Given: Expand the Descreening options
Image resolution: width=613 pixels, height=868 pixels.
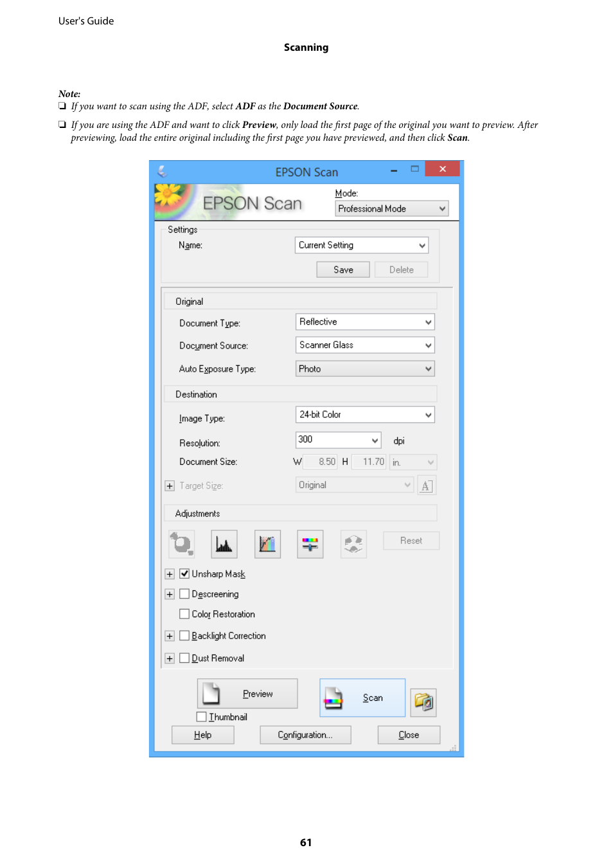Looking at the screenshot, I should pos(170,593).
